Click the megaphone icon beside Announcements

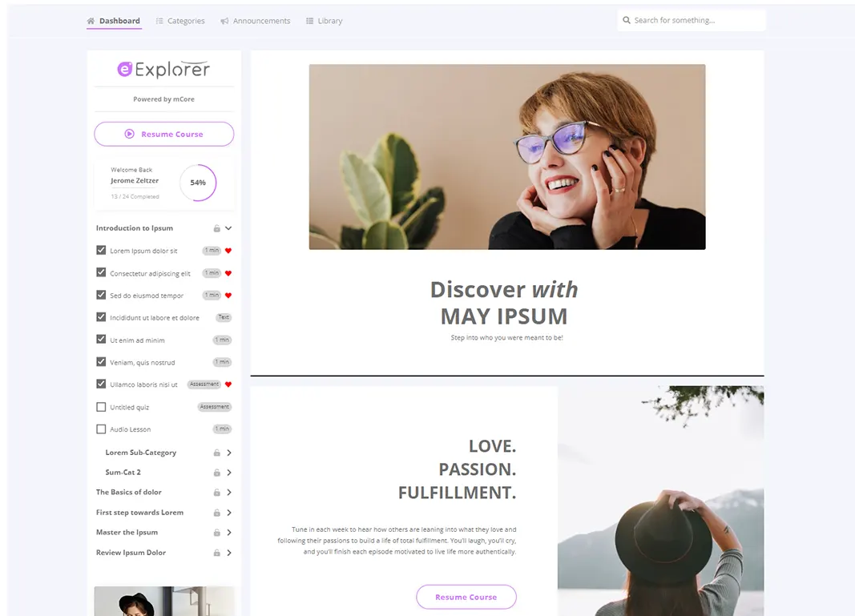224,21
